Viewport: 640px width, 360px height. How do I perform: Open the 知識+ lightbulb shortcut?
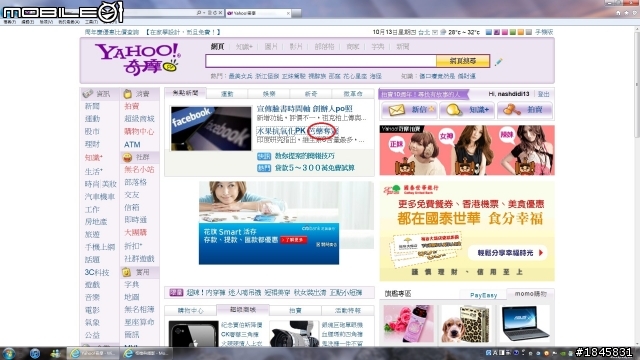[x=453, y=109]
